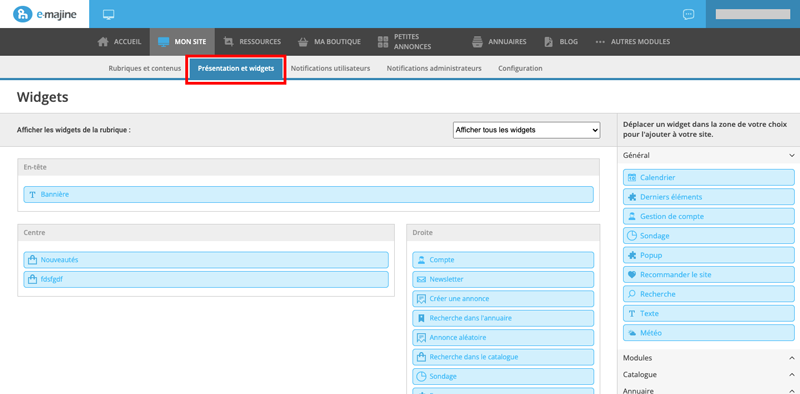Switch to Notifications administrateurs tab
Viewport: 800px width, 394px height.
[434, 68]
